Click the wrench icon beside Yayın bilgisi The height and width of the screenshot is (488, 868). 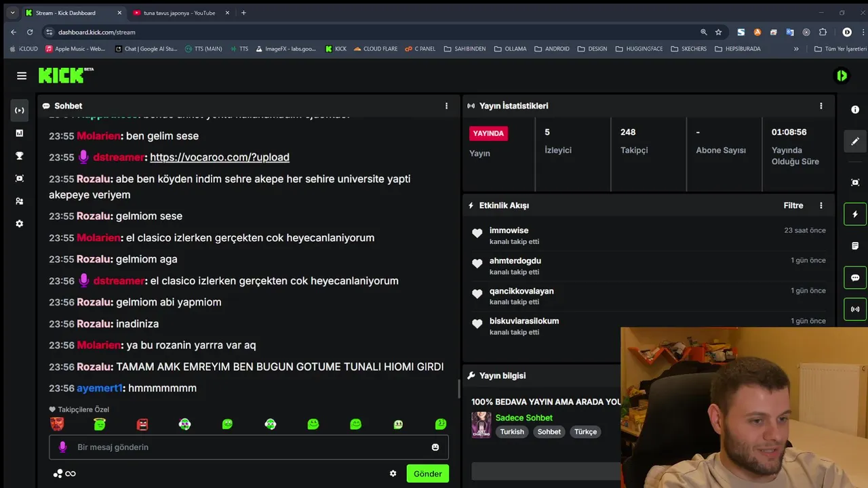(x=471, y=375)
